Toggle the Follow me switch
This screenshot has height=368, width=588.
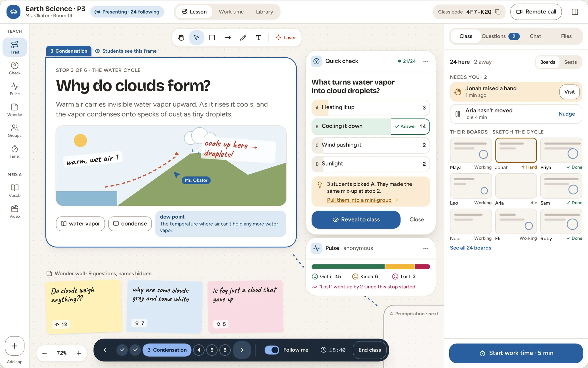[272, 350]
